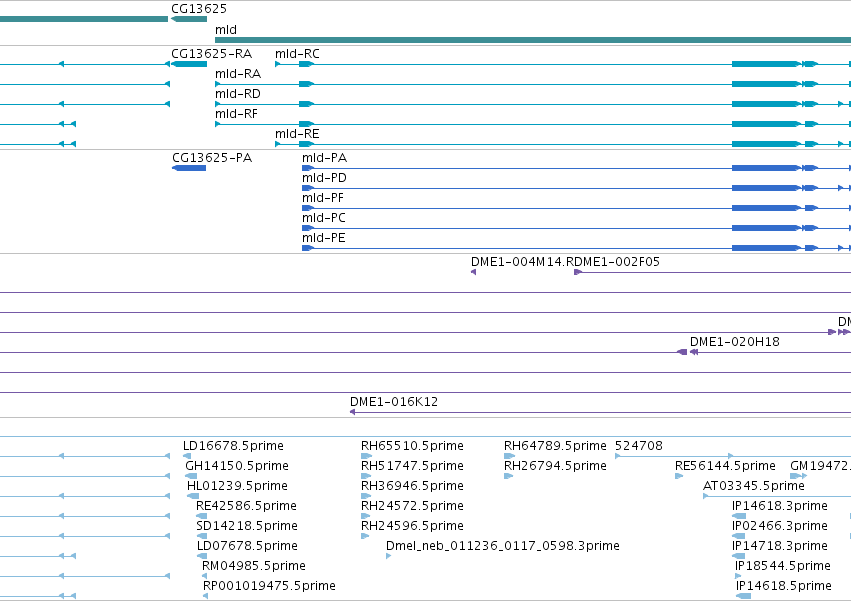
Task: Click the RH64789.5prime EST
Action: point(509,456)
